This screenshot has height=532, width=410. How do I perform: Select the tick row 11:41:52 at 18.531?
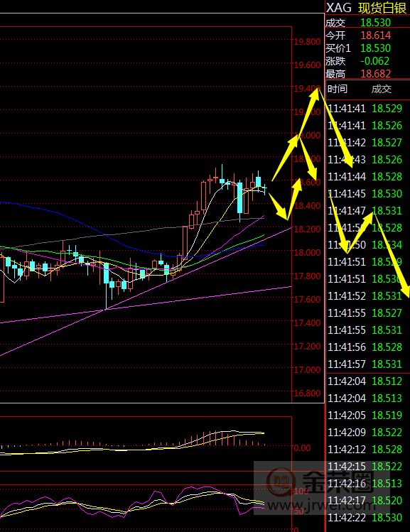[365, 296]
